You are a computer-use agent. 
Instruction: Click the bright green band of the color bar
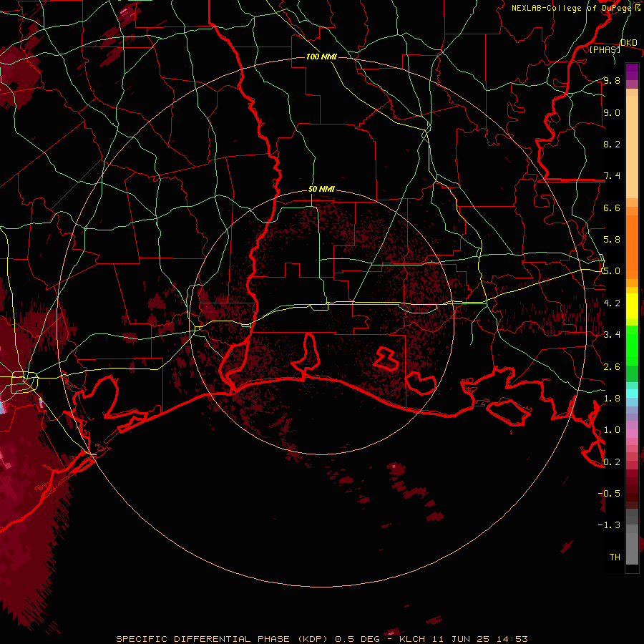pyautogui.click(x=632, y=345)
